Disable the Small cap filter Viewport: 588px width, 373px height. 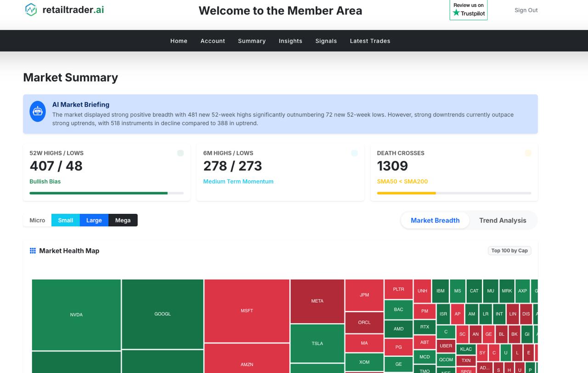[65, 220]
